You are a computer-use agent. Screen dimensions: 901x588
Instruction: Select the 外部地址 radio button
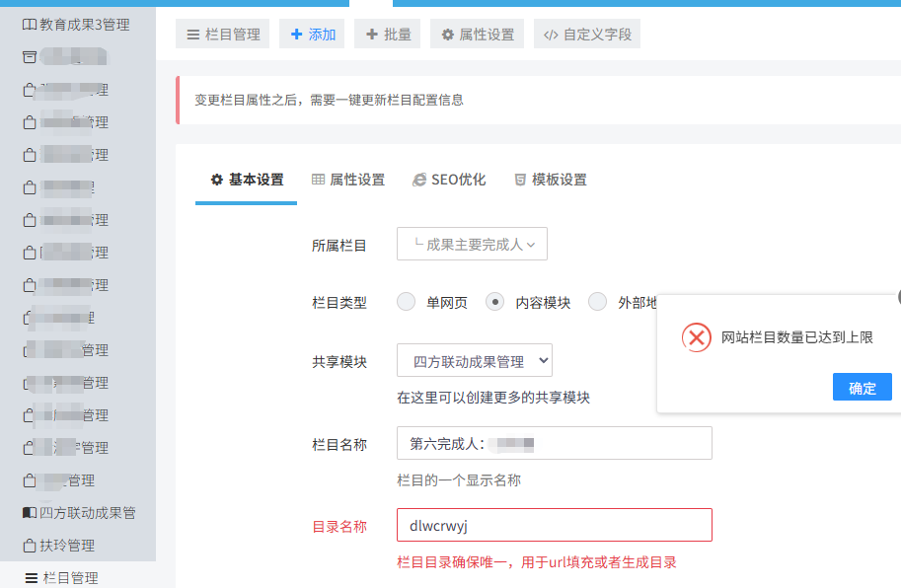598,302
